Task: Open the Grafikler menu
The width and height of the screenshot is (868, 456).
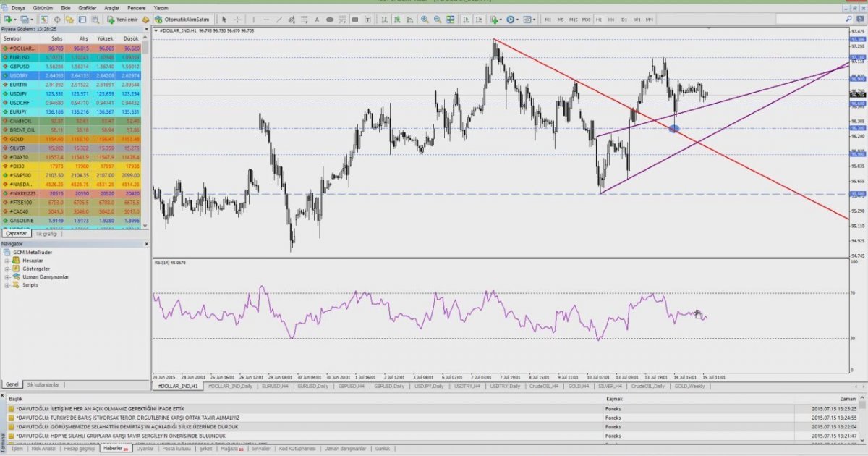Action: click(88, 7)
